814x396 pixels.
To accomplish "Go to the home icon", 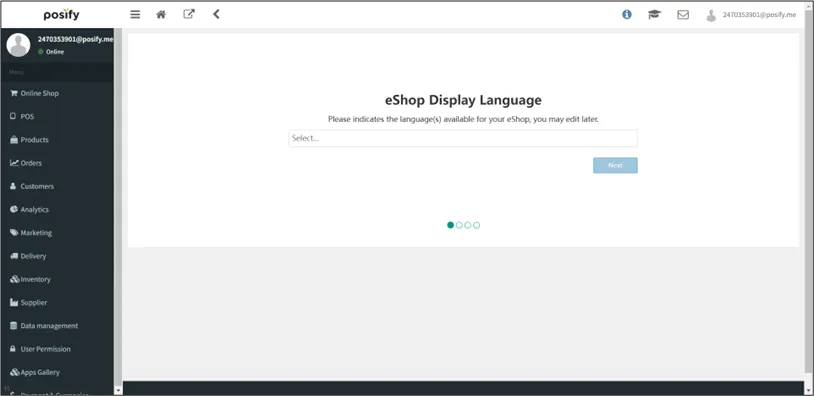I will tap(161, 15).
